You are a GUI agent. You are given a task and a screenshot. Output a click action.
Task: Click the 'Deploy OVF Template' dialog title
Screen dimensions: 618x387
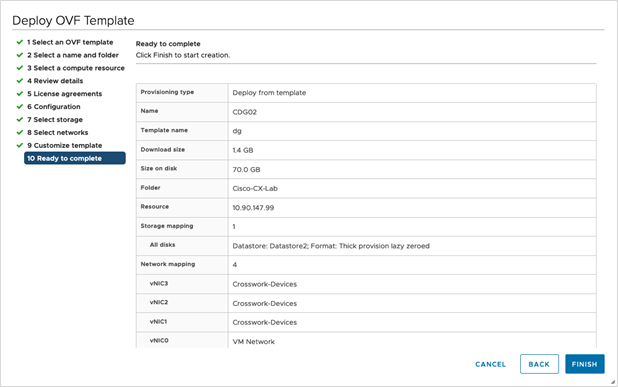click(x=73, y=20)
